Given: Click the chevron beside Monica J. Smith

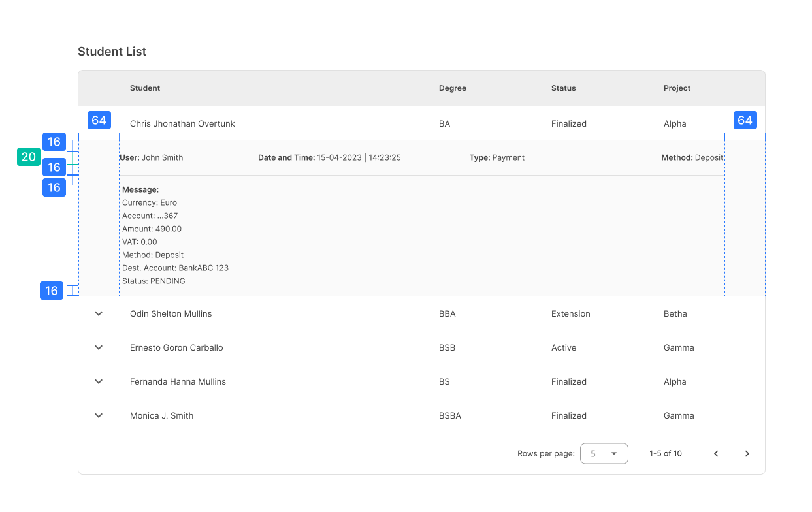Looking at the screenshot, I should click(x=99, y=415).
